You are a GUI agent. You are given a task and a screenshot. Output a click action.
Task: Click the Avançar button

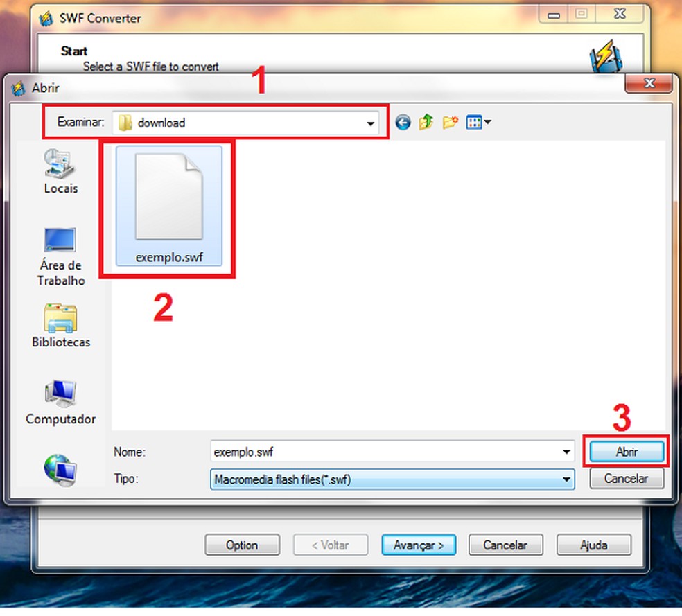pyautogui.click(x=419, y=545)
